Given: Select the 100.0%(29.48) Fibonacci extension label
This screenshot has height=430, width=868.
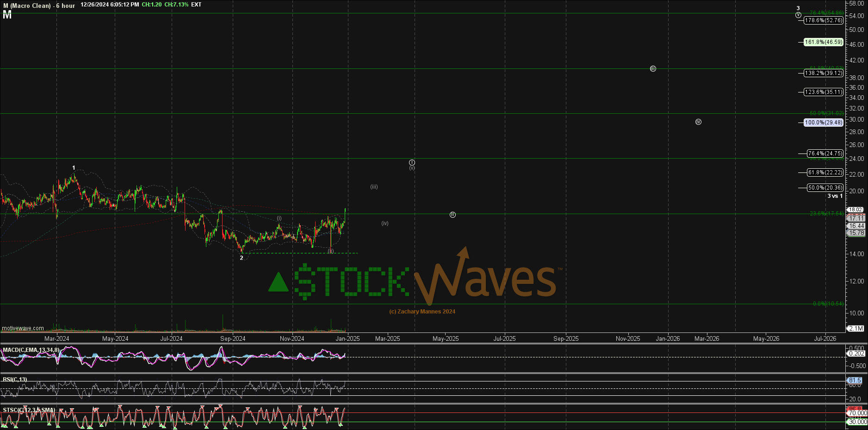Looking at the screenshot, I should click(823, 123).
